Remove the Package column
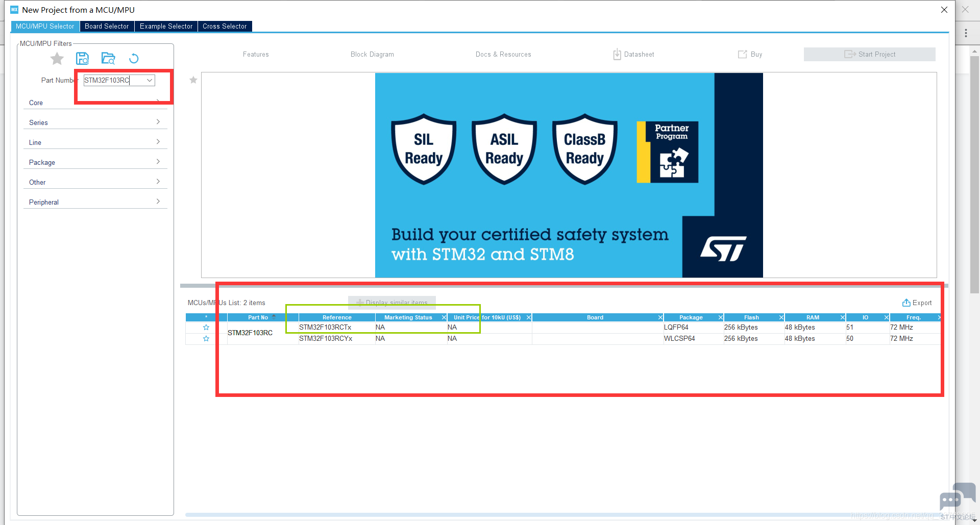The width and height of the screenshot is (980, 525). 720,317
